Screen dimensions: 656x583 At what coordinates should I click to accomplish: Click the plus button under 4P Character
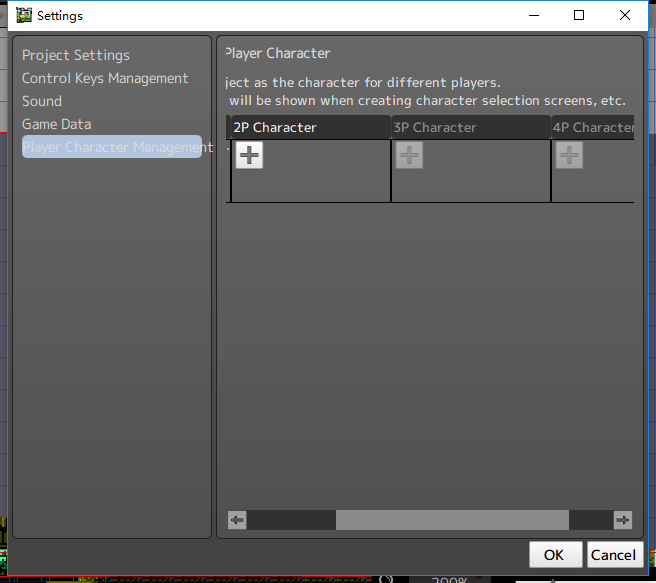pos(569,155)
